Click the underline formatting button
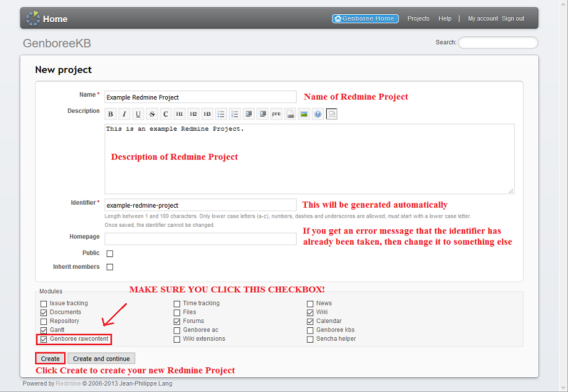Image resolution: width=568 pixels, height=392 pixels. tap(138, 114)
